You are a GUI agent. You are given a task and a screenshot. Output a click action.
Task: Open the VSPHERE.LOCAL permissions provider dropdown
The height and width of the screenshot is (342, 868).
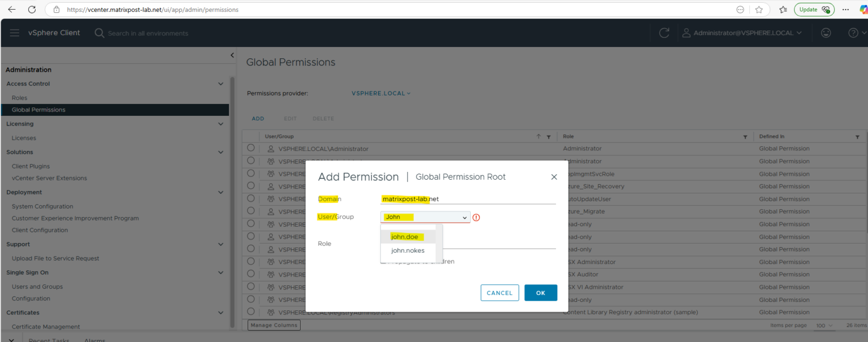pyautogui.click(x=380, y=93)
